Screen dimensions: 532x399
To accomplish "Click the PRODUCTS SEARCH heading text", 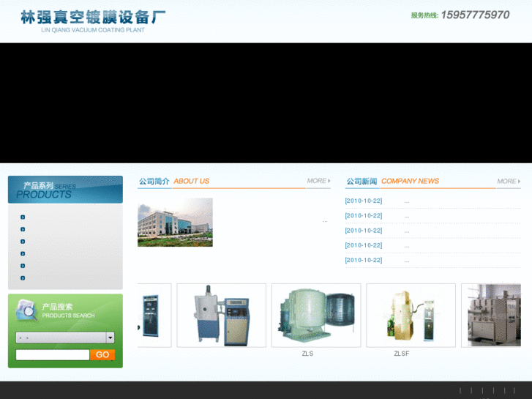I will coord(68,316).
